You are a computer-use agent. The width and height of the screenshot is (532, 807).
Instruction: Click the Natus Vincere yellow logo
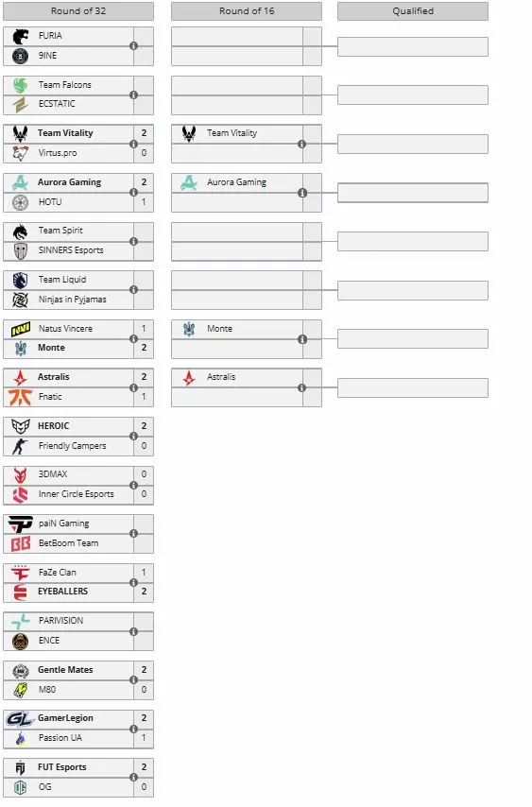coord(21,329)
